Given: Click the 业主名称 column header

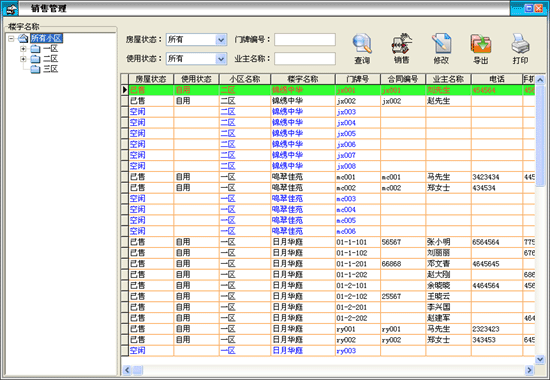Looking at the screenshot, I should pos(448,79).
